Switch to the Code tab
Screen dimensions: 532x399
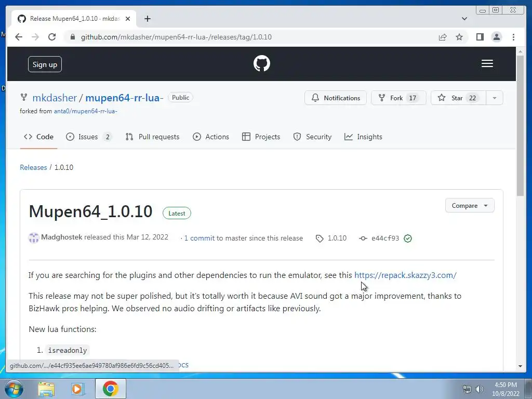pyautogui.click(x=38, y=137)
